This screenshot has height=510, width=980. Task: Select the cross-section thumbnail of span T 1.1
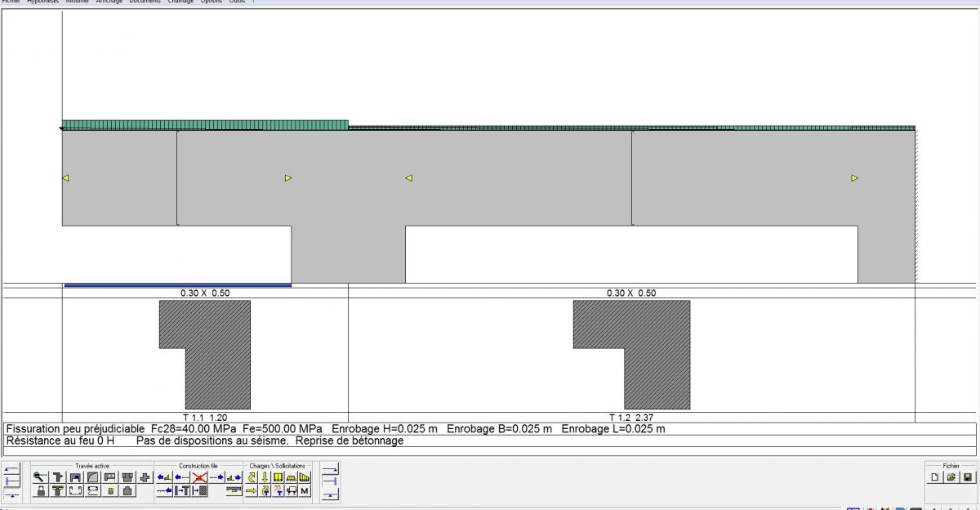[x=205, y=354]
